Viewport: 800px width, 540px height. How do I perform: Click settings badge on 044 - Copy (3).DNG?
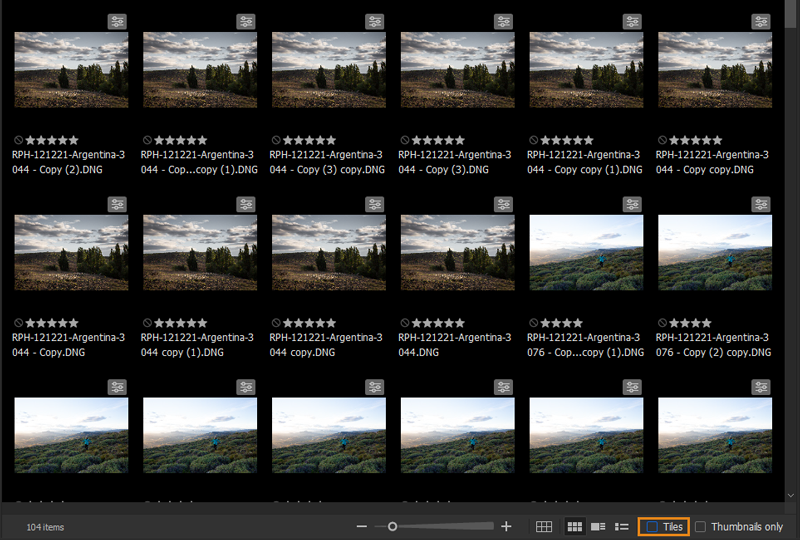coord(504,22)
